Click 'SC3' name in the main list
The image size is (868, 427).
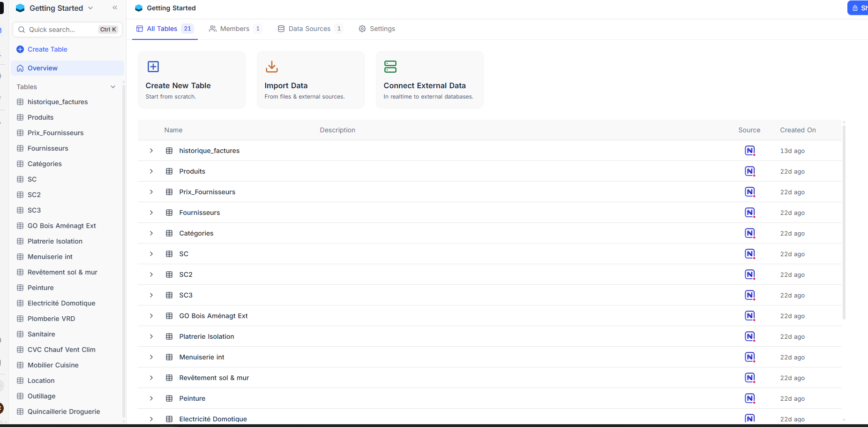pos(186,295)
